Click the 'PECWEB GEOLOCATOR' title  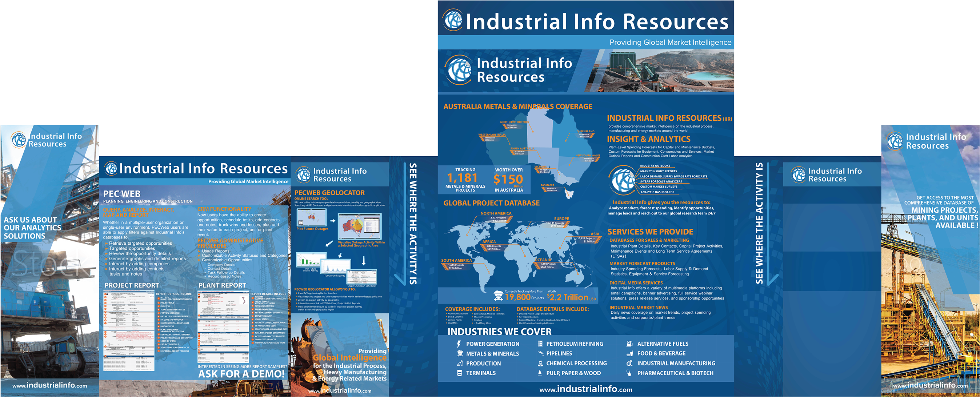click(x=329, y=193)
